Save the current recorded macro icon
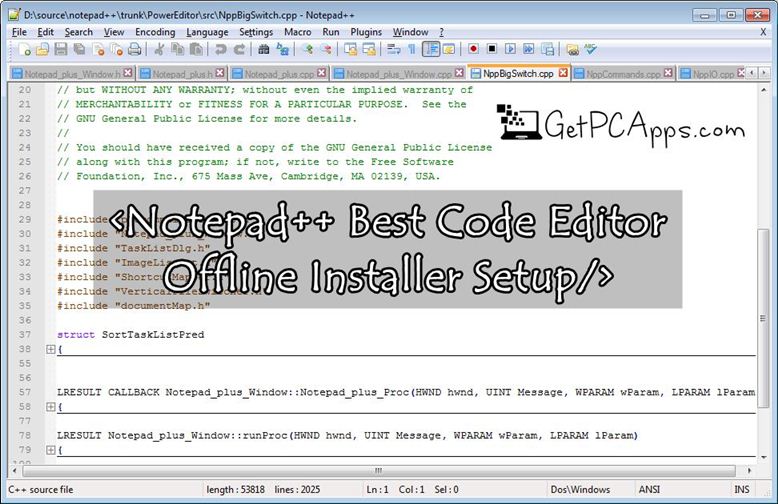Image resolution: width=778 pixels, height=504 pixels. (548, 49)
